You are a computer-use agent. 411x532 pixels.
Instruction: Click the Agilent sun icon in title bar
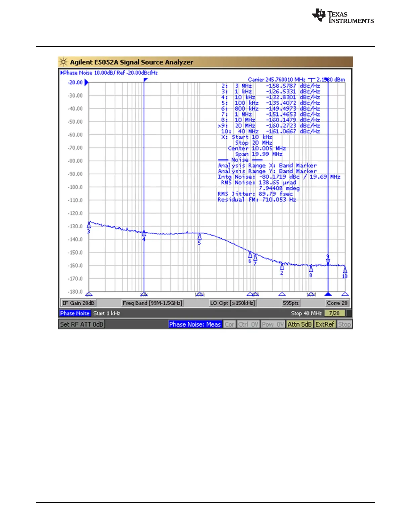[x=63, y=62]
